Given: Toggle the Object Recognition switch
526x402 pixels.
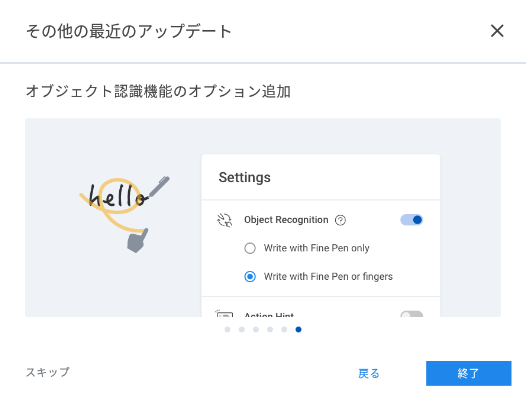Looking at the screenshot, I should (x=412, y=220).
